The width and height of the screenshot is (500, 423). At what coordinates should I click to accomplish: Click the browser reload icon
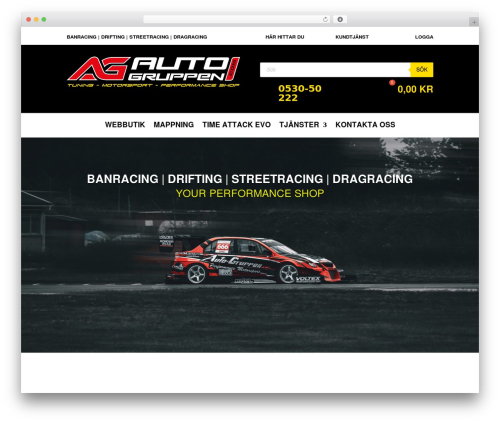pyautogui.click(x=325, y=19)
